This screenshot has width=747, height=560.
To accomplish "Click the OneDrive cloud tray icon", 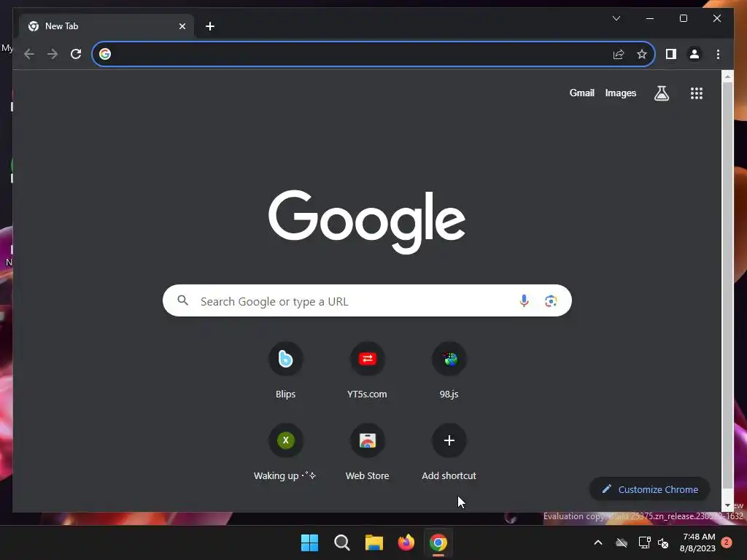I will tap(622, 542).
